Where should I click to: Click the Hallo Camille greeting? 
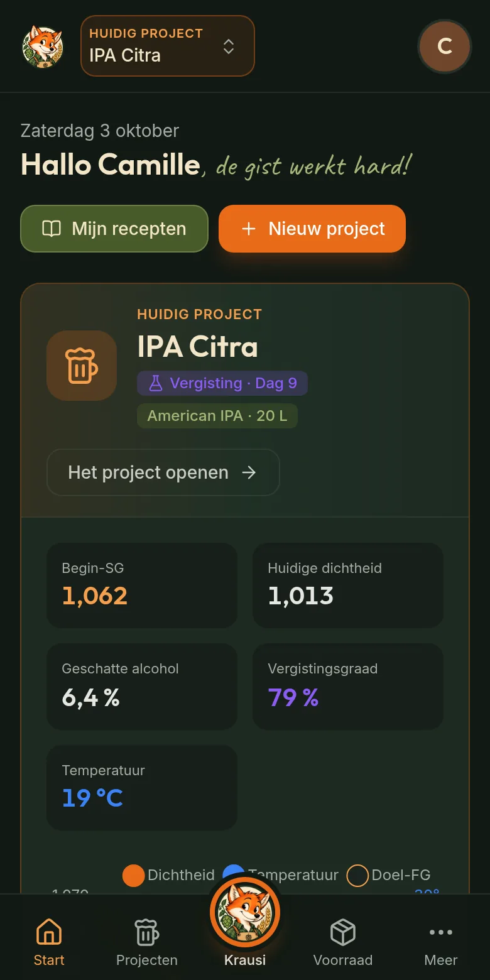pos(111,165)
